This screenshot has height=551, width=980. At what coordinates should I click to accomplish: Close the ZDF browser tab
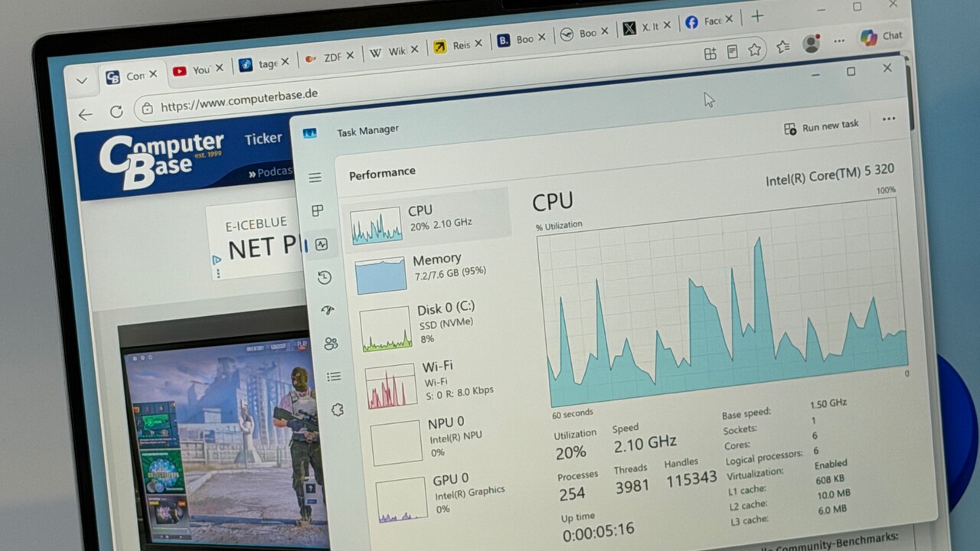(x=350, y=56)
